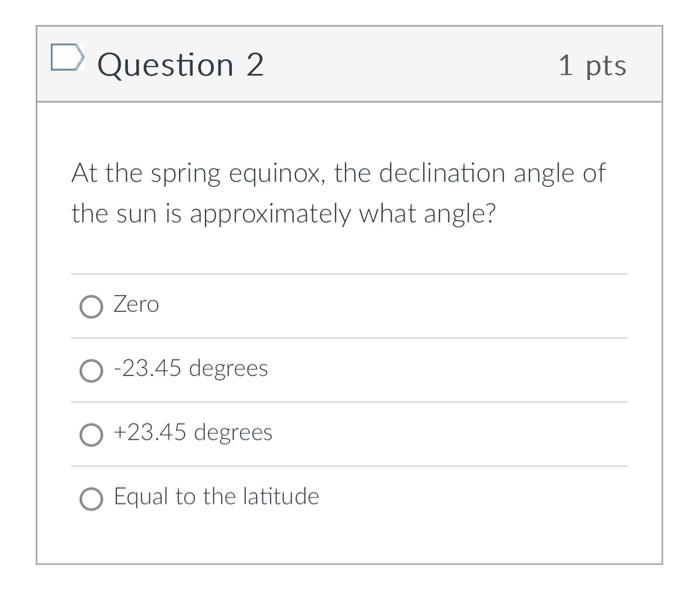Click the 'Zero' answer label text
700x608 pixels.
point(136,304)
